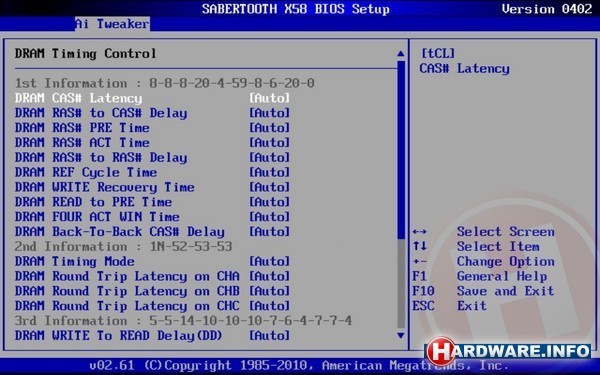This screenshot has height=375, width=600.
Task: Select DRAM Round Trip Latency on CHA
Action: pyautogui.click(x=127, y=276)
